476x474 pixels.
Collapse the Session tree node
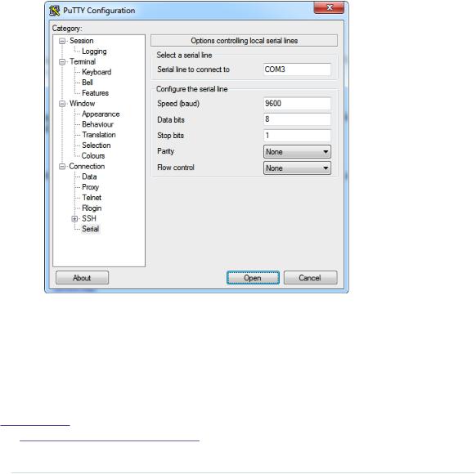(62, 41)
